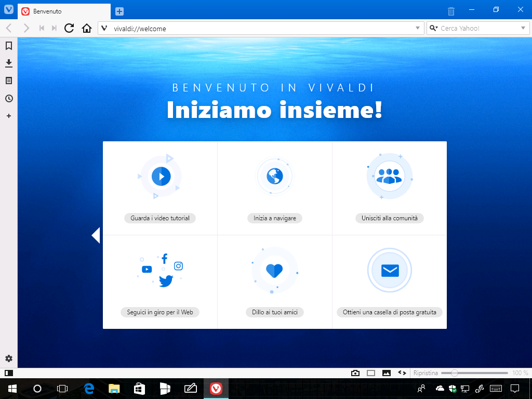This screenshot has height=399, width=532.
Task: Click the YouTube icon
Action: [x=147, y=270]
